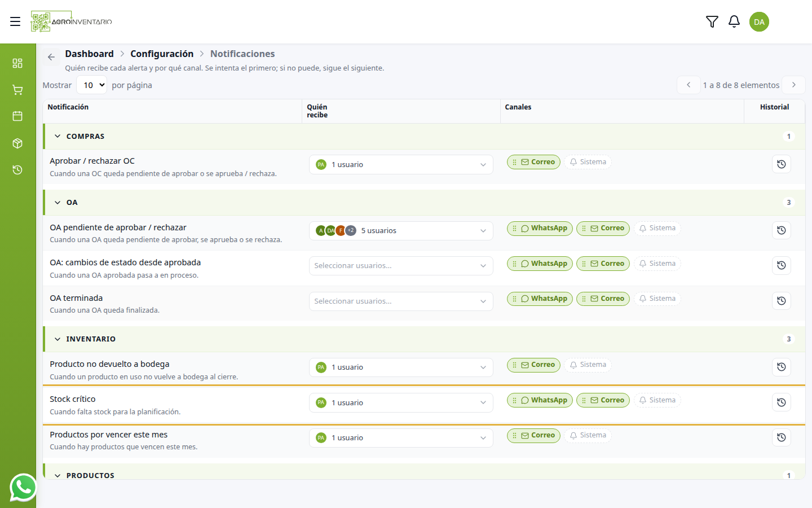This screenshot has width=812, height=508.
Task: Toggle Correo channel for Aprobar / rechazar OC
Action: (533, 162)
